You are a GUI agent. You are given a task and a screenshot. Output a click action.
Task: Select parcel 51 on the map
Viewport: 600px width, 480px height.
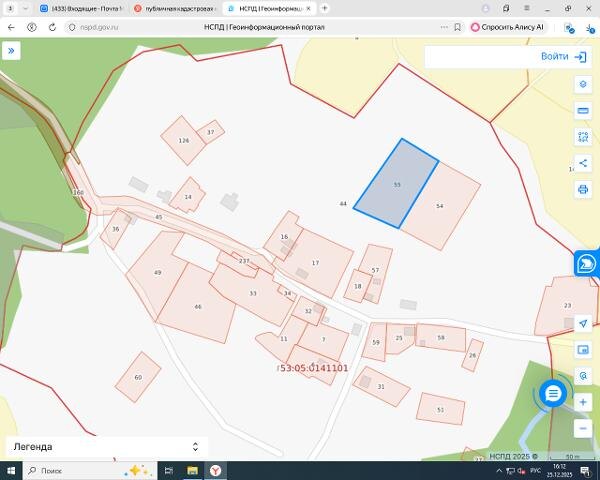click(440, 410)
